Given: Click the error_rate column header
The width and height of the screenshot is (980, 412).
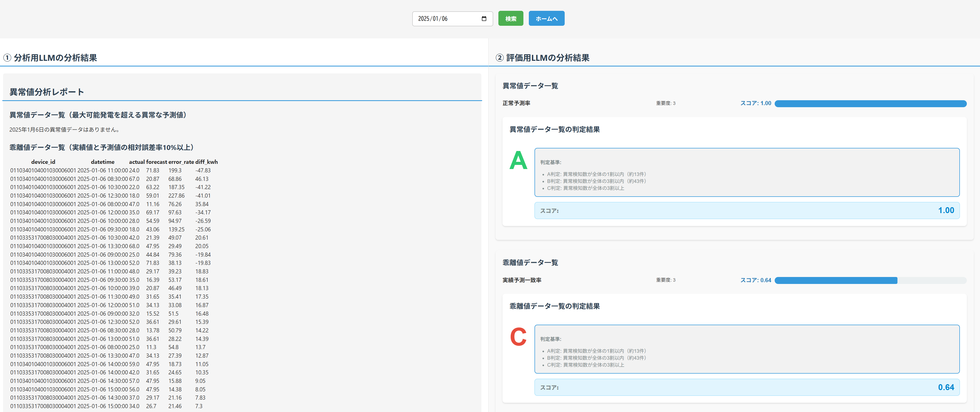Looking at the screenshot, I should tap(181, 162).
